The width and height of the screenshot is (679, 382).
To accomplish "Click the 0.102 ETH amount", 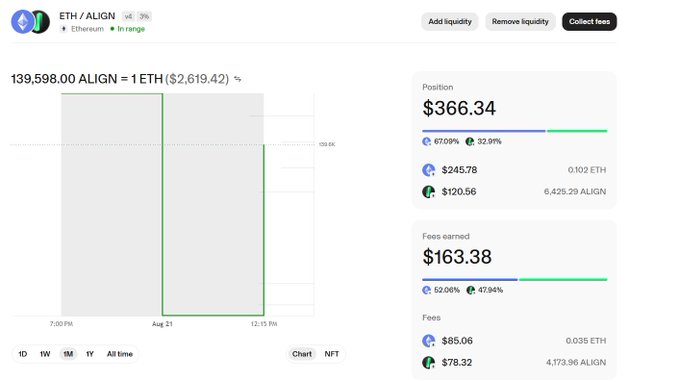I will tap(587, 170).
